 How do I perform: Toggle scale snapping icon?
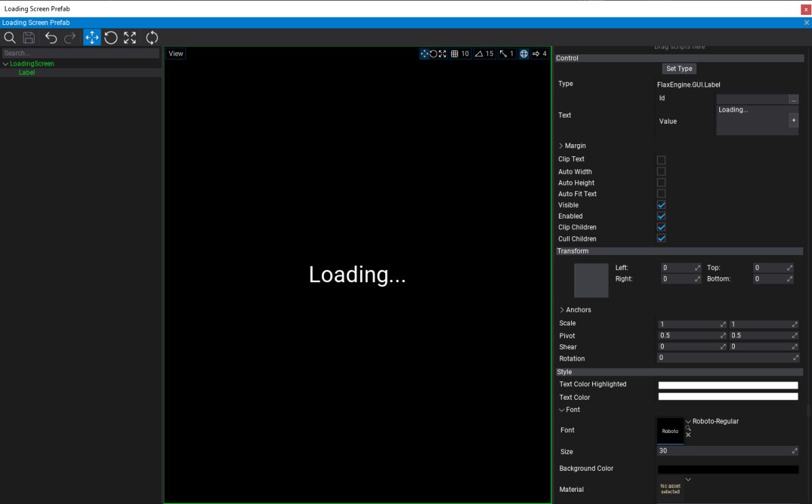pyautogui.click(x=503, y=54)
